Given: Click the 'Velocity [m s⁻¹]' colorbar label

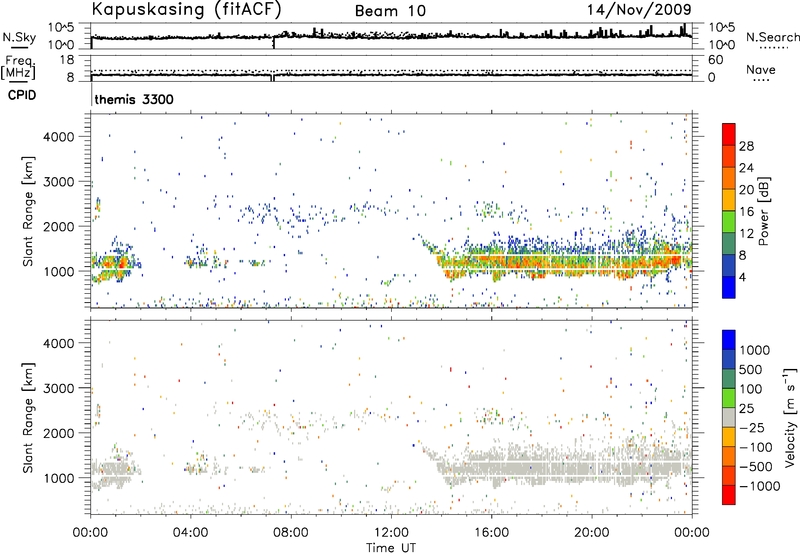Looking at the screenshot, I should coord(790,416).
